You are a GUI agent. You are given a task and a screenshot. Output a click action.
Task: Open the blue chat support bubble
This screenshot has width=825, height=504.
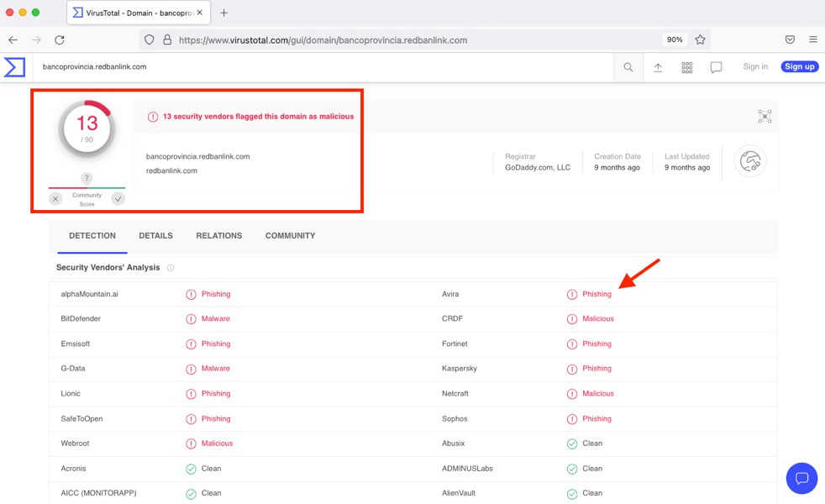801,478
